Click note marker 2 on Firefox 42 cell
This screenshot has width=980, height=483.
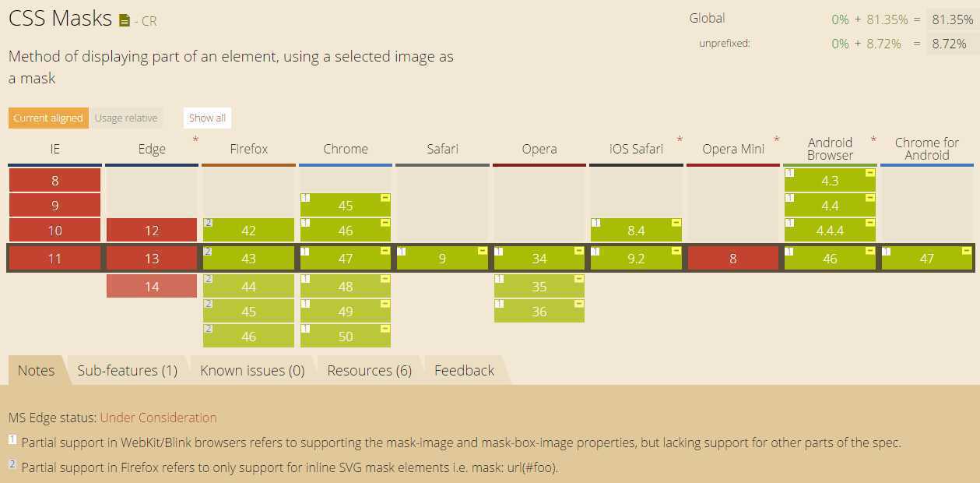pos(208,223)
